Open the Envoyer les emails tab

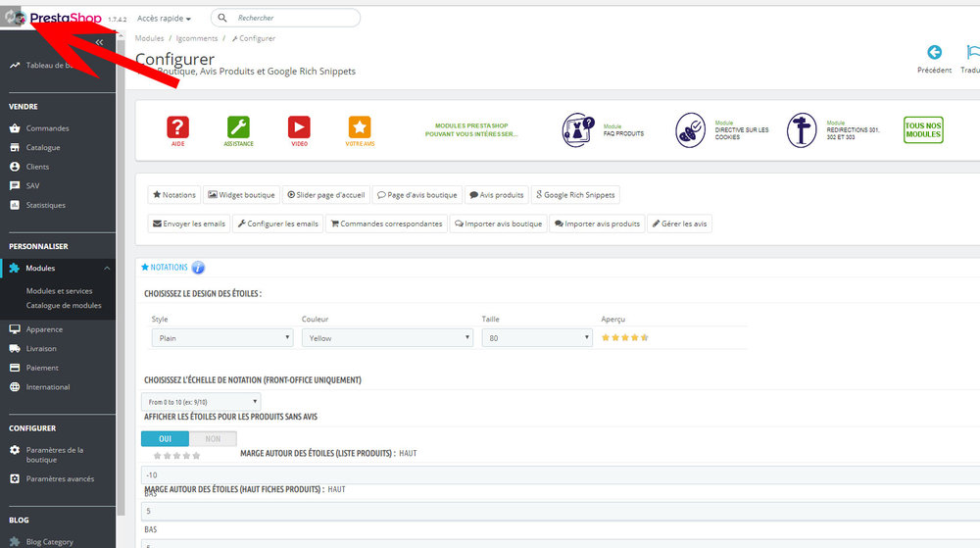click(x=189, y=224)
